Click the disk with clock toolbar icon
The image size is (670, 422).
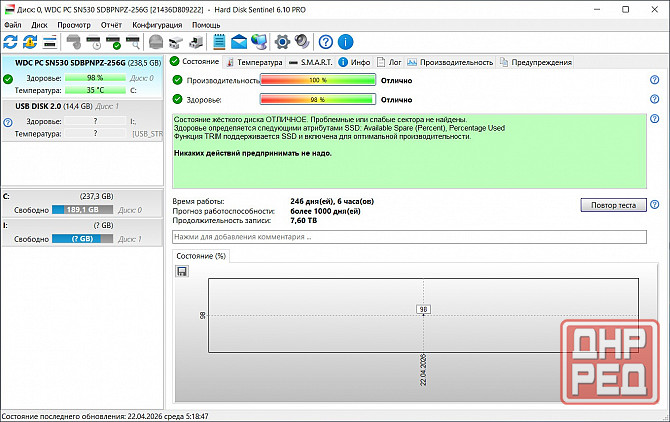[93, 41]
